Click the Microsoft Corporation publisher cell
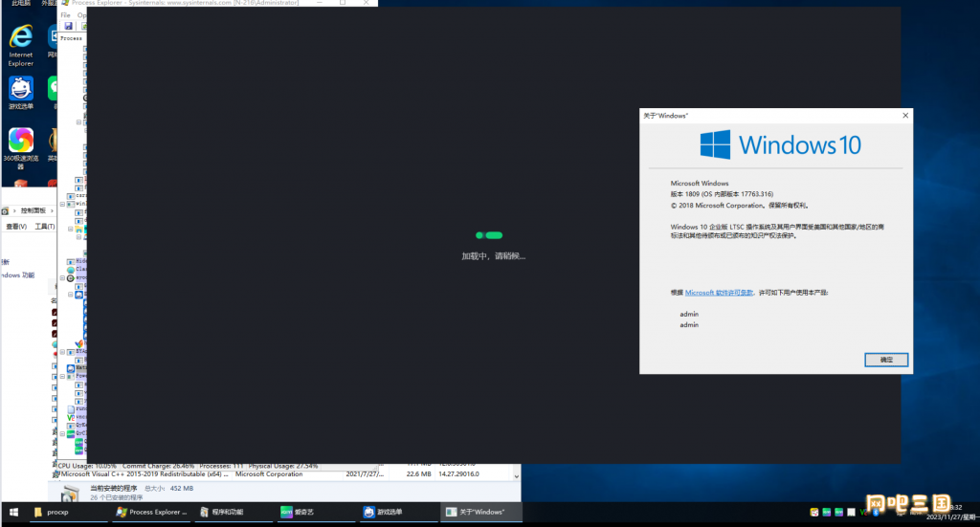The image size is (980, 527). point(269,474)
